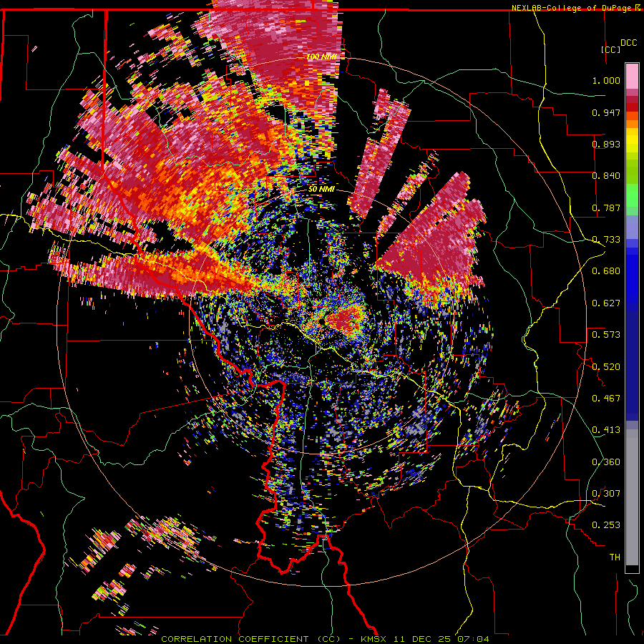Click the 1.000 color scale value
Viewport: 644px width, 644px height.
coord(606,80)
